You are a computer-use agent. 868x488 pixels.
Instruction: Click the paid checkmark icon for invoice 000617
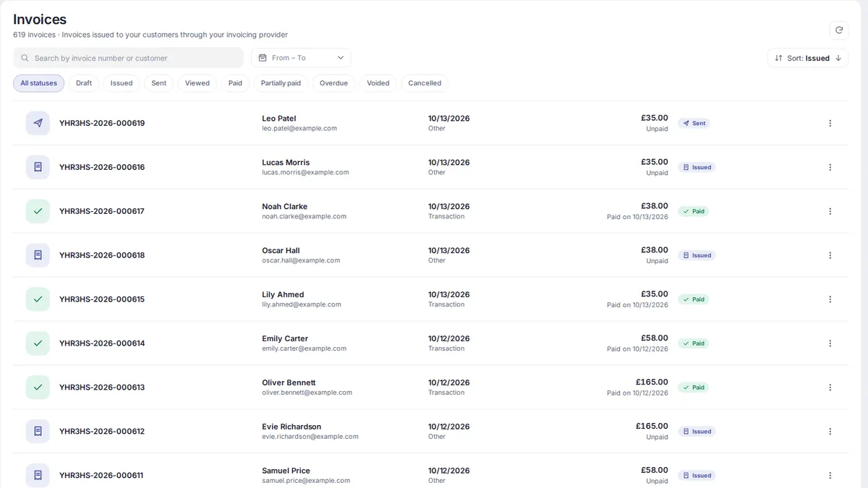[x=38, y=211]
